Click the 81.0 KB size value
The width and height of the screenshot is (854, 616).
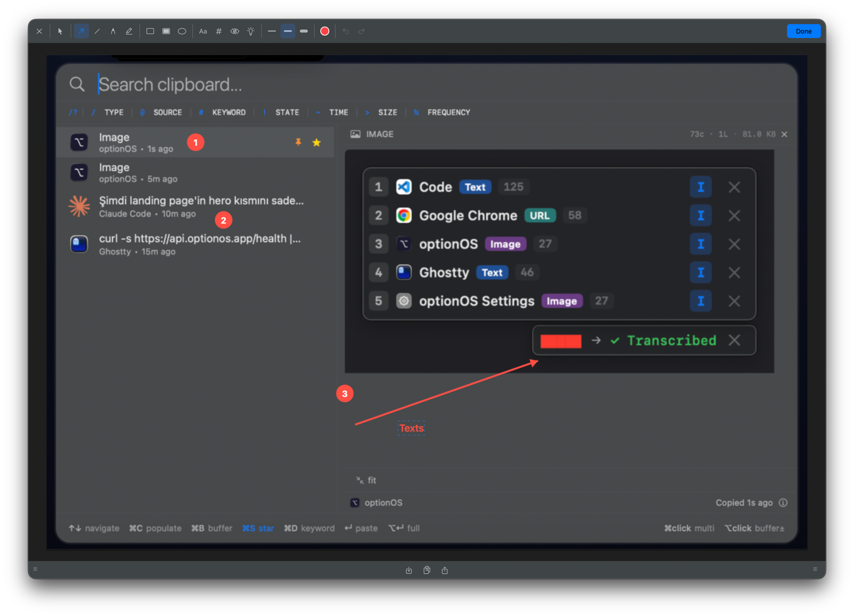pyautogui.click(x=759, y=135)
